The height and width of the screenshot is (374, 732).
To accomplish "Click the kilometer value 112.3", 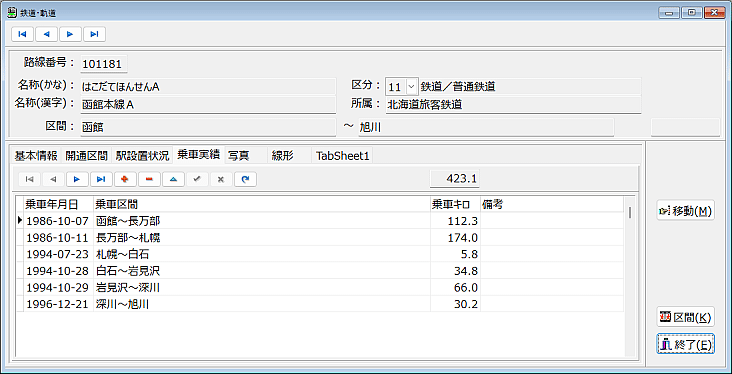I will coord(455,221).
